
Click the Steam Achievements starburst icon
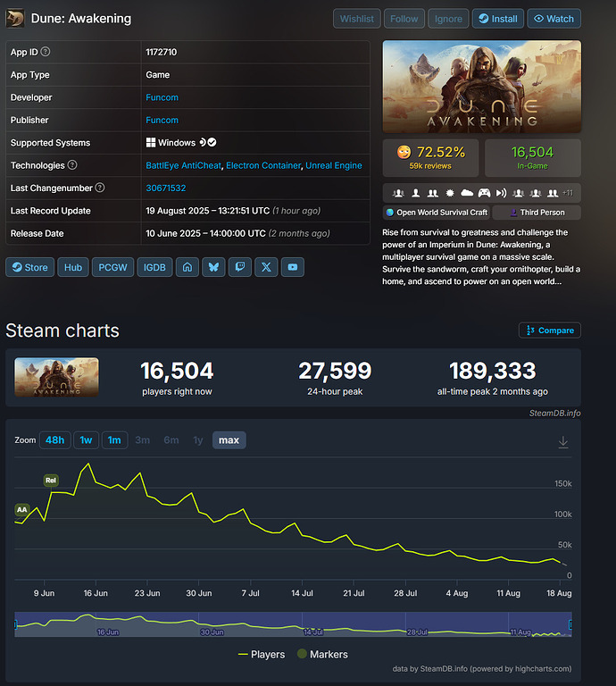pos(450,193)
